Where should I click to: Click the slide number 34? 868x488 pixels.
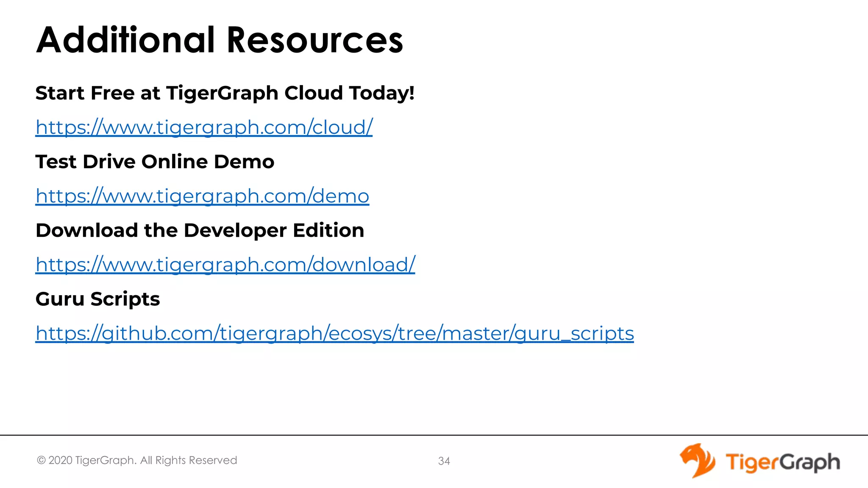click(444, 461)
